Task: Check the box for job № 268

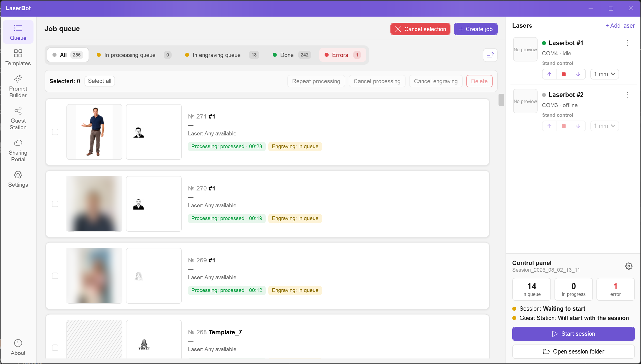Action: coord(55,348)
